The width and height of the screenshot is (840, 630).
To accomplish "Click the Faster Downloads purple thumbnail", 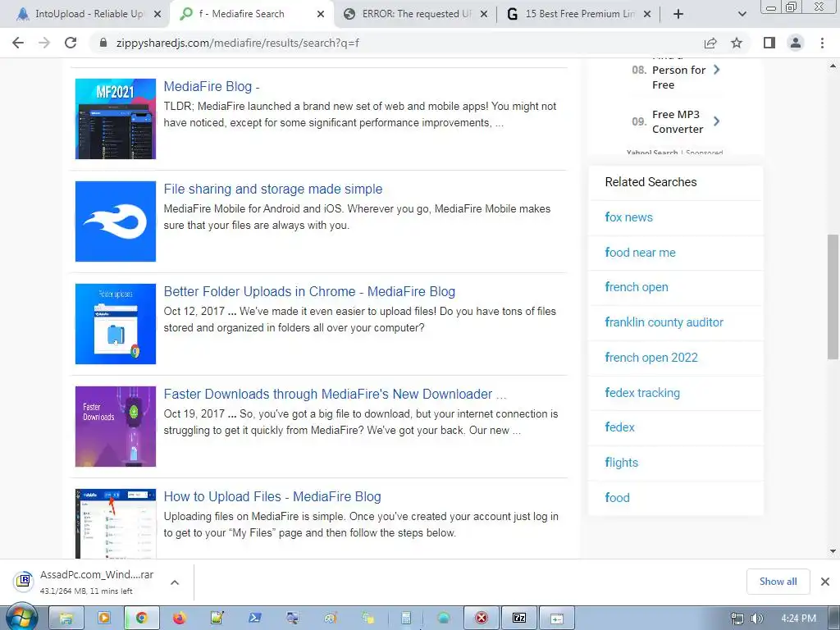I will click(116, 427).
